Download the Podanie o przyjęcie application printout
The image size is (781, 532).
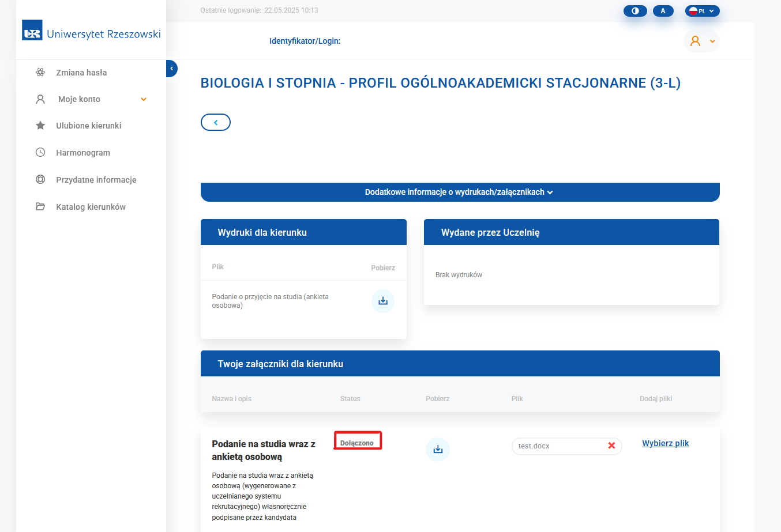point(382,301)
